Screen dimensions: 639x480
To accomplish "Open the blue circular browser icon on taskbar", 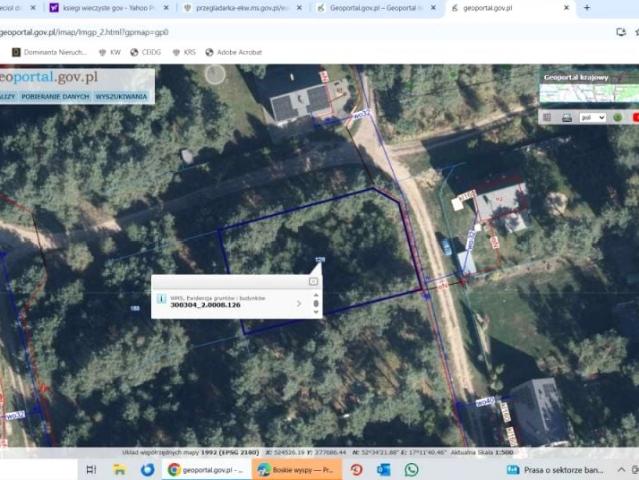I will pos(148,470).
